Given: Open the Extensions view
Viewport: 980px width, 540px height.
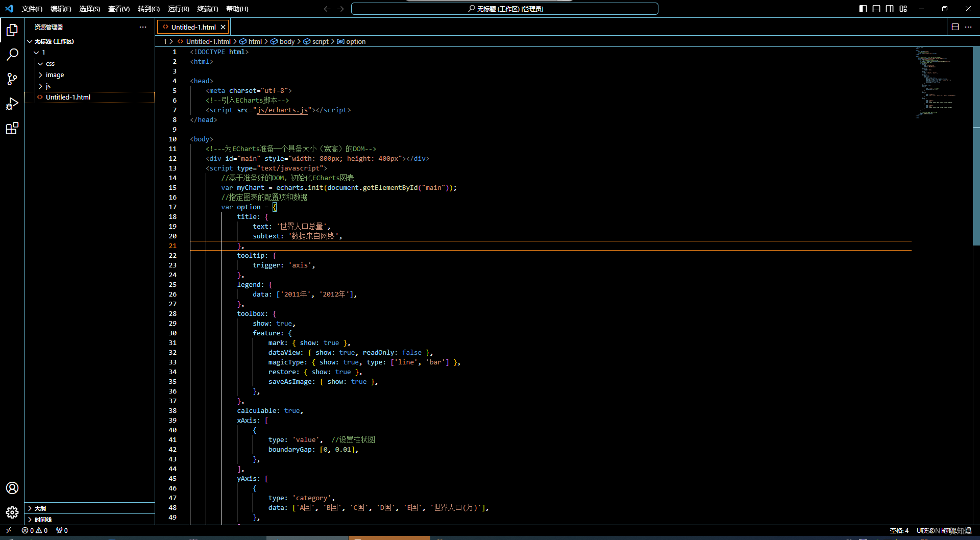Looking at the screenshot, I should (12, 128).
